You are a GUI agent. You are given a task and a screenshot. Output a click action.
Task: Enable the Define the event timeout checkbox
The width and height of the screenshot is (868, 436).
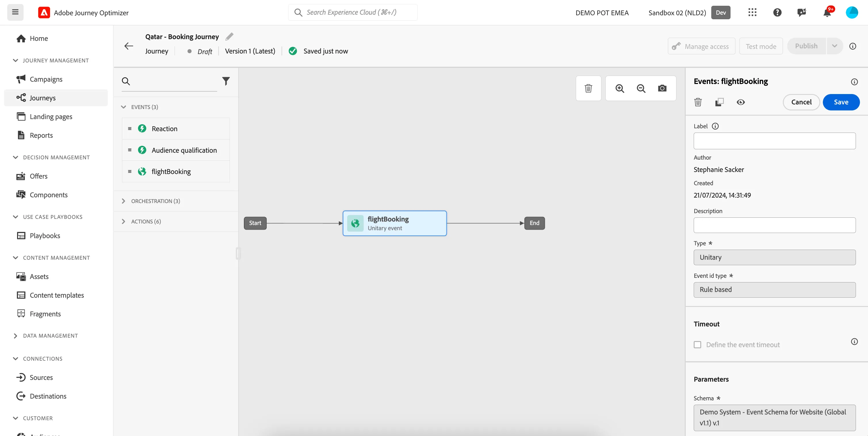(x=697, y=345)
